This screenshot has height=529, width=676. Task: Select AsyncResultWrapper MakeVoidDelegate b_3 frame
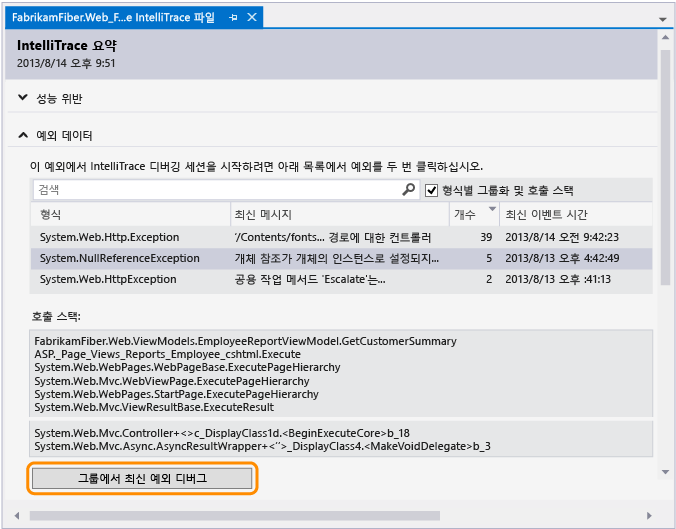[262, 446]
